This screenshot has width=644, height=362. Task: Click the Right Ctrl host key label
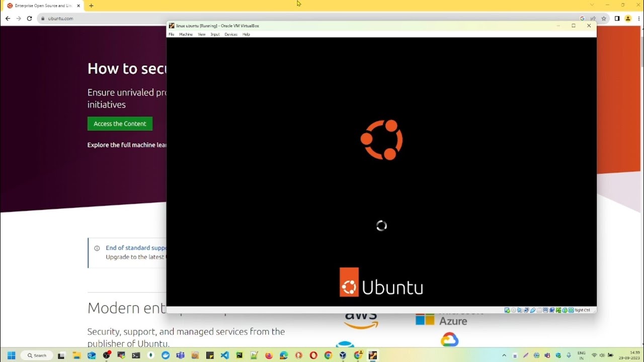pyautogui.click(x=582, y=310)
